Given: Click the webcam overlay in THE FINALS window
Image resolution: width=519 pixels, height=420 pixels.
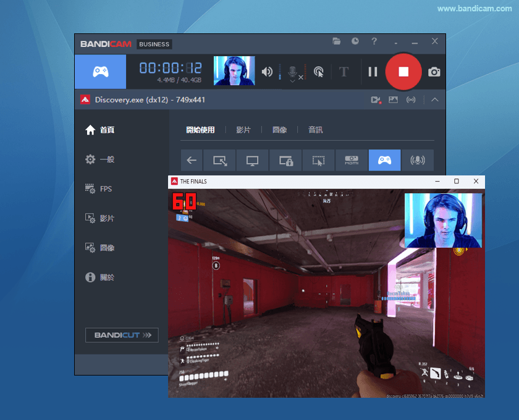Looking at the screenshot, I should coord(443,220).
